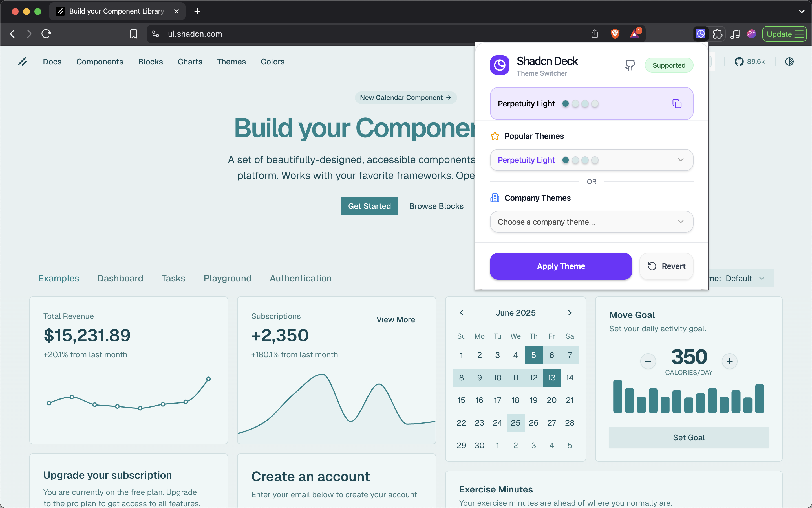Select June 25 in the calendar
The height and width of the screenshot is (508, 812).
click(515, 423)
